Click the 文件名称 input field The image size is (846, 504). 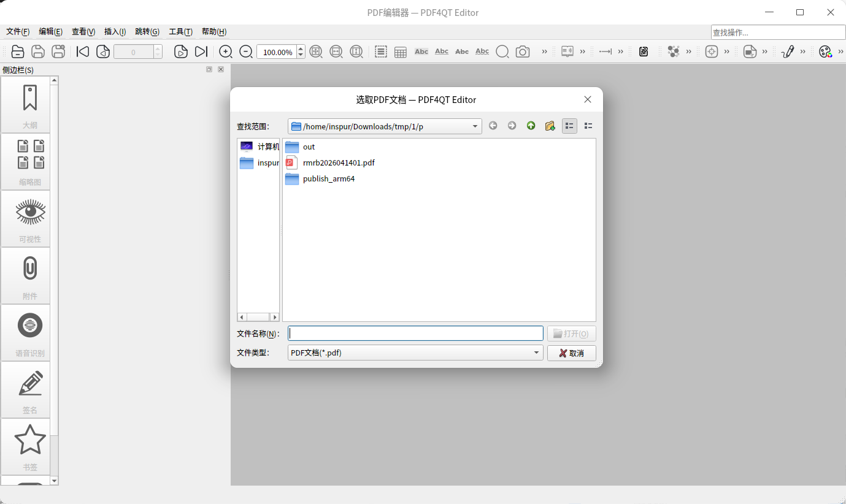coord(415,334)
